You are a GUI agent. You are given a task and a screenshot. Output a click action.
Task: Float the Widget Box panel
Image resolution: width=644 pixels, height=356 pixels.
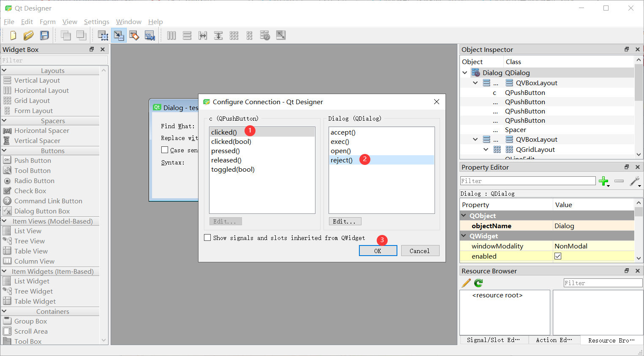[92, 49]
